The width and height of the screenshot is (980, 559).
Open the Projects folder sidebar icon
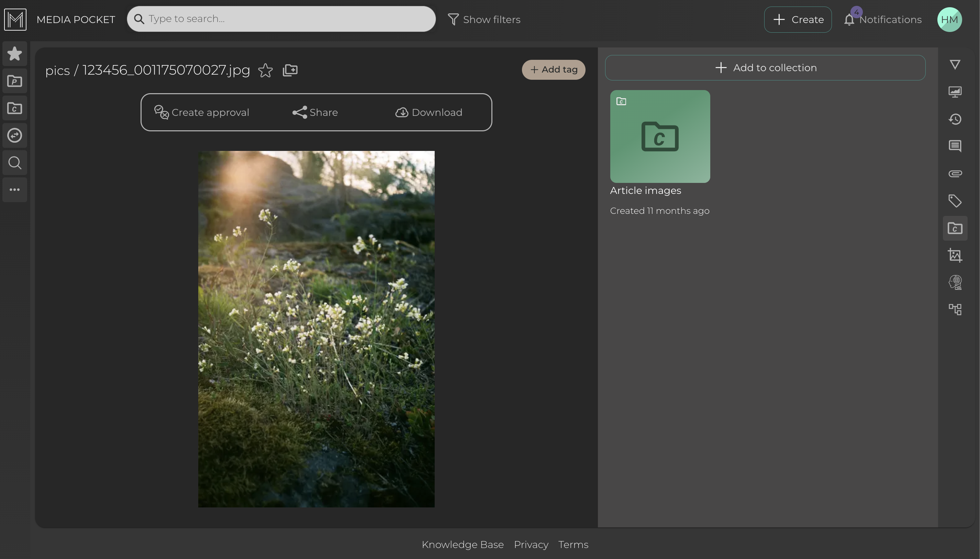click(14, 81)
